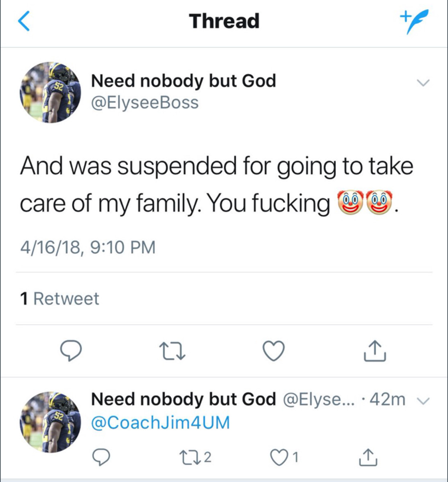
Task: Like the main tweet with heart
Action: pos(274,351)
